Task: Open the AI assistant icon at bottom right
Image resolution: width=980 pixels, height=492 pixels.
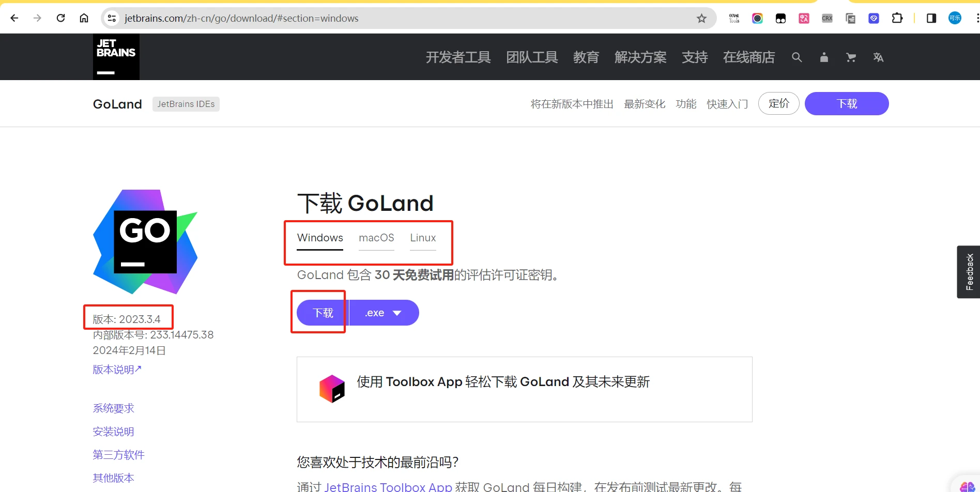Action: [968, 486]
